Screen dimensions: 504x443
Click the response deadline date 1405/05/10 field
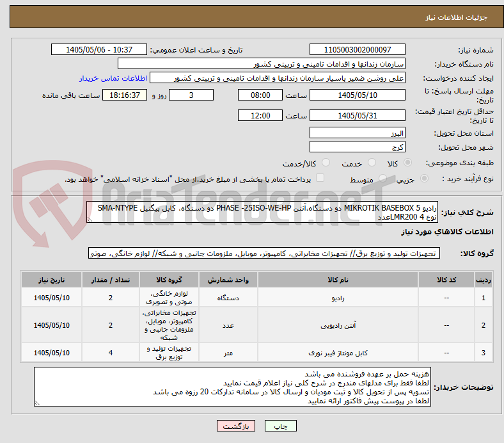pos(357,95)
